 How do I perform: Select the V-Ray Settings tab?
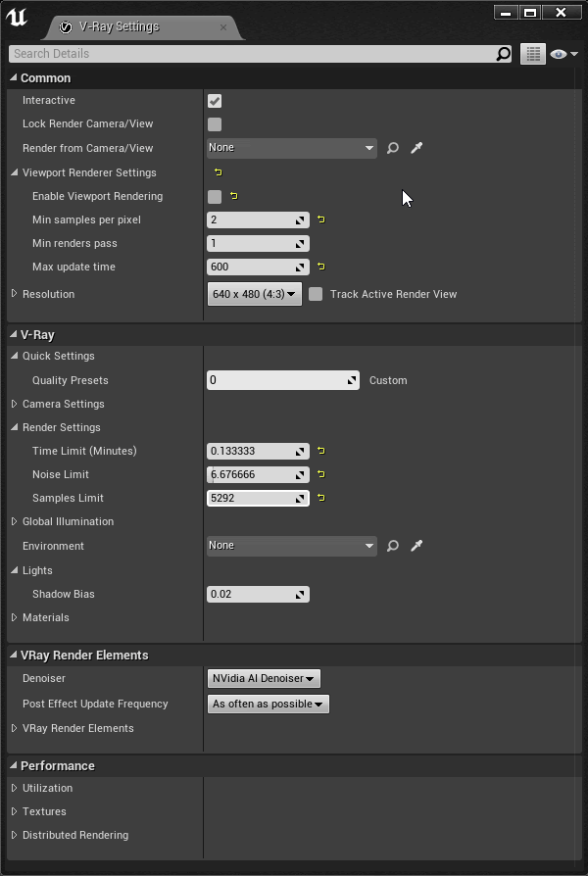tap(118, 26)
